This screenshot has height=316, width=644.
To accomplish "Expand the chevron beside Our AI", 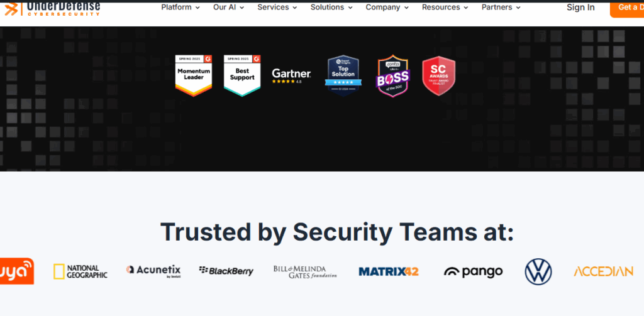I will click(241, 8).
